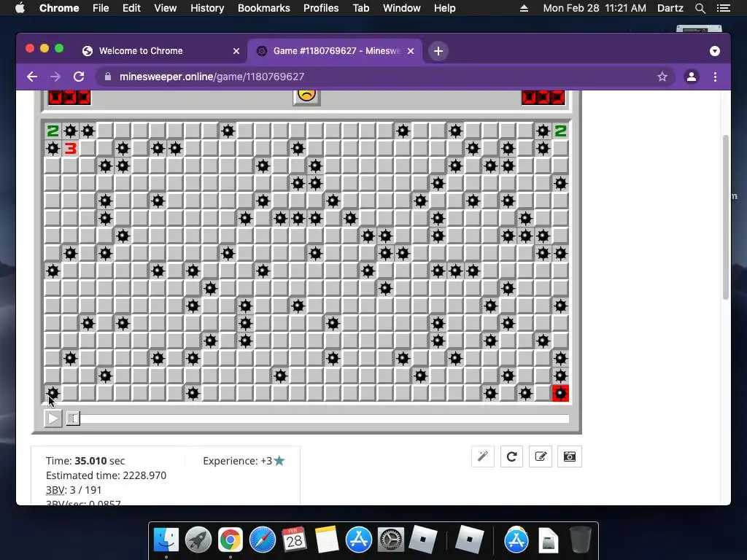The height and width of the screenshot is (560, 747).
Task: Click the browser forward arrow
Action: pyautogui.click(x=55, y=77)
